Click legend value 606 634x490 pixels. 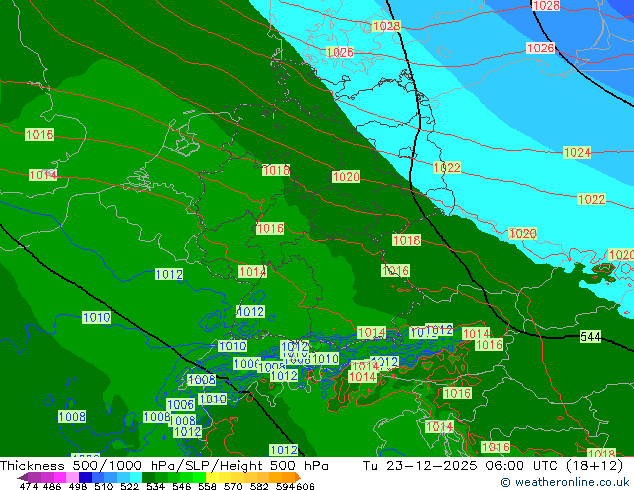(x=305, y=486)
